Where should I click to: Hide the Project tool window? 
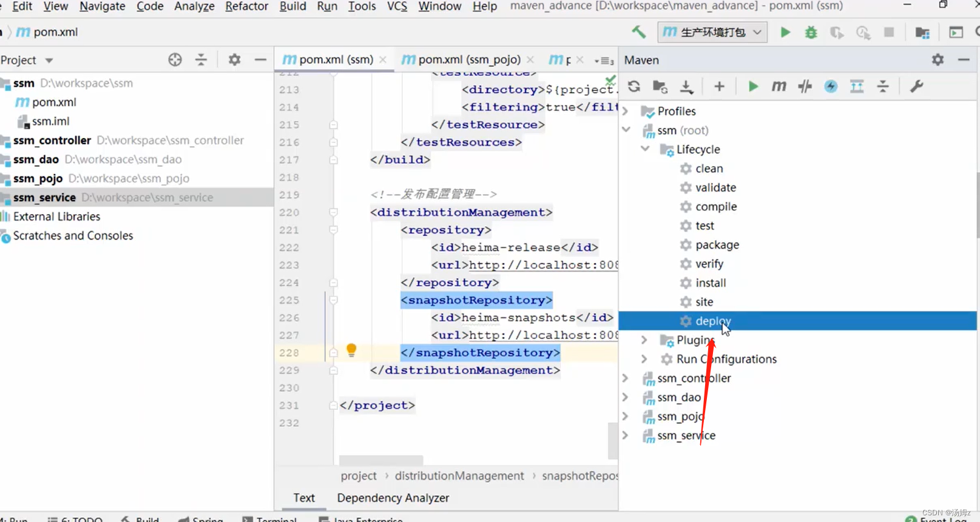click(260, 59)
